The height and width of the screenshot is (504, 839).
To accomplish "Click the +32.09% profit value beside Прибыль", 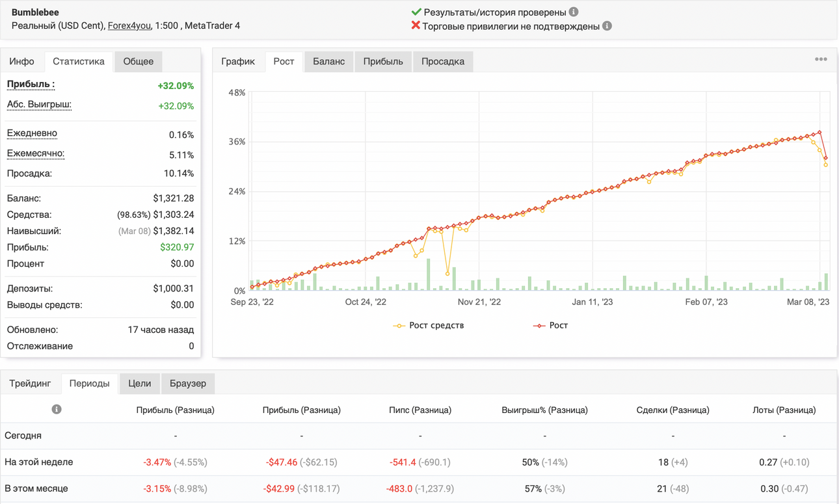I will click(x=176, y=86).
